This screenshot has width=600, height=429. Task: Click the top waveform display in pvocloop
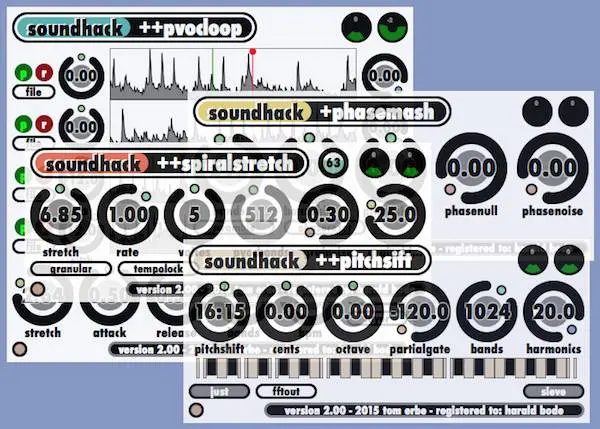pyautogui.click(x=233, y=70)
